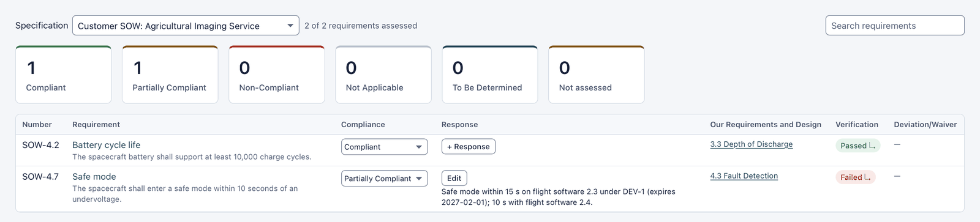Select the Partially Compliant summary card
The width and height of the screenshot is (980, 222).
pyautogui.click(x=170, y=75)
